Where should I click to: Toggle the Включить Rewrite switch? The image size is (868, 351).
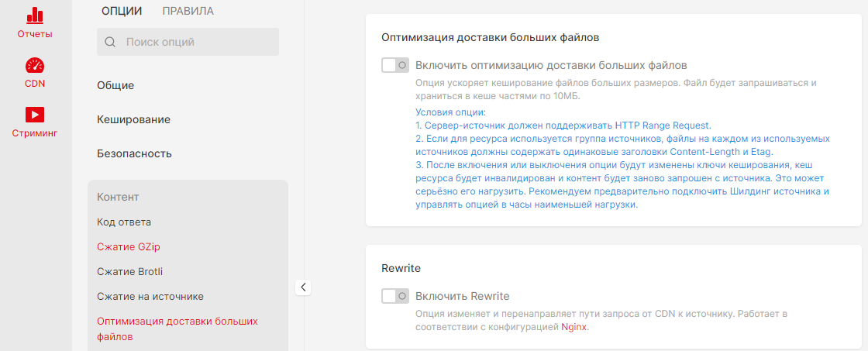click(394, 296)
